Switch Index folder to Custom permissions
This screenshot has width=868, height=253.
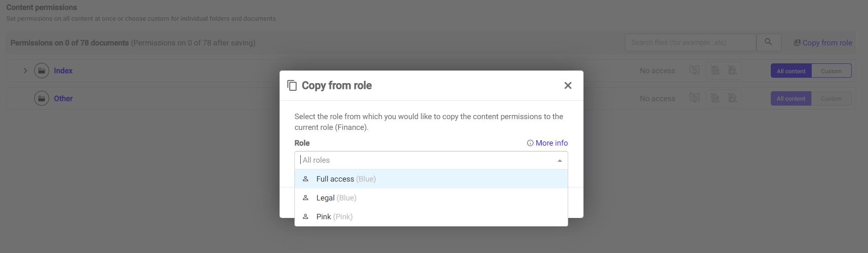pos(831,71)
